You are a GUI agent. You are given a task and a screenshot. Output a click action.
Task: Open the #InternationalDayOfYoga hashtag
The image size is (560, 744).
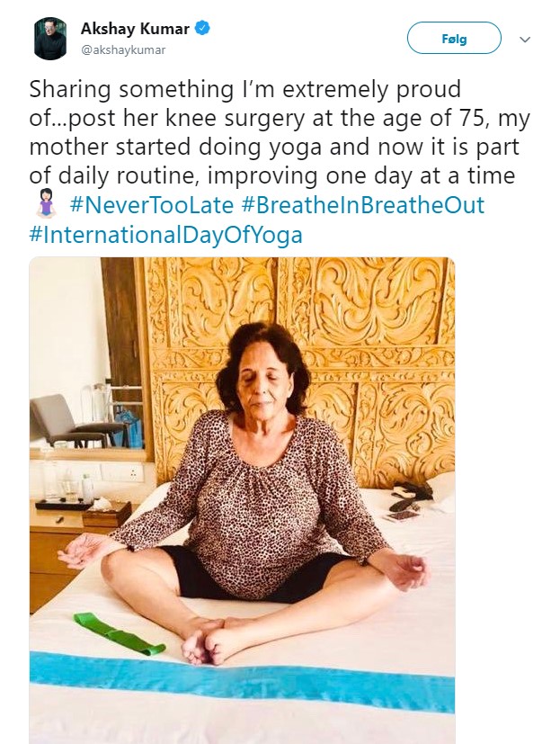[165, 236]
